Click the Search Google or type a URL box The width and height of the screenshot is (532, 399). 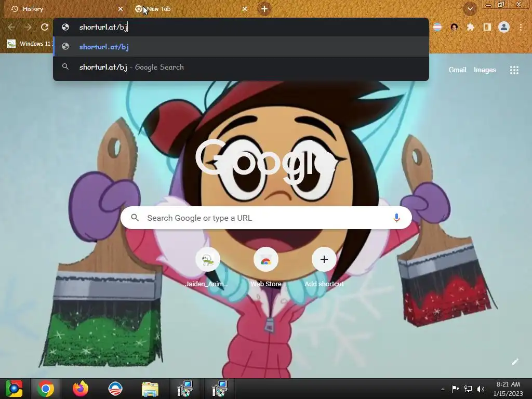pos(267,218)
